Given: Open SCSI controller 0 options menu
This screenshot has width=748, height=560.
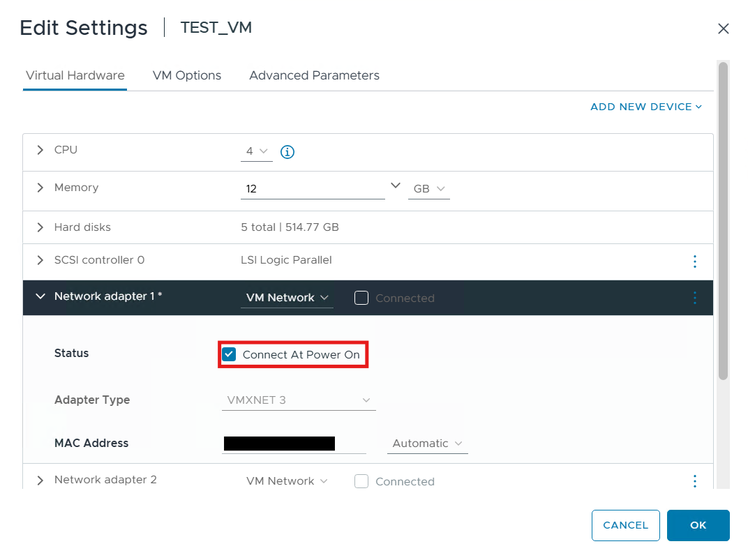Looking at the screenshot, I should coord(694,261).
